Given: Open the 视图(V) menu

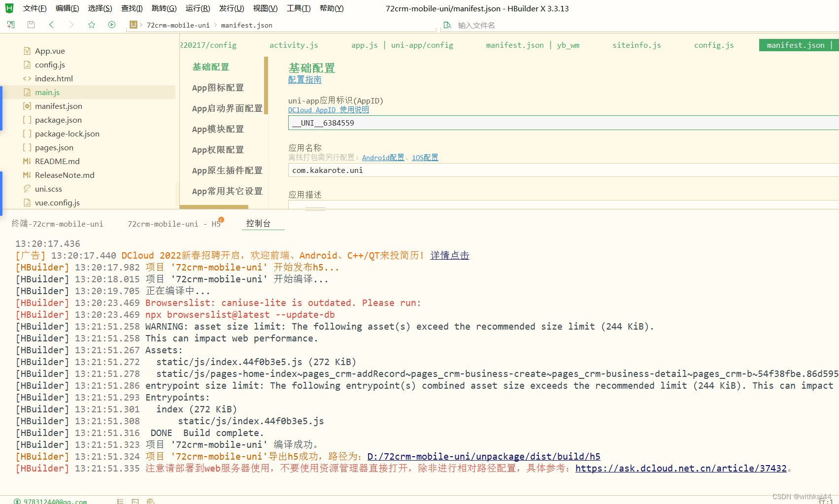Looking at the screenshot, I should [266, 8].
